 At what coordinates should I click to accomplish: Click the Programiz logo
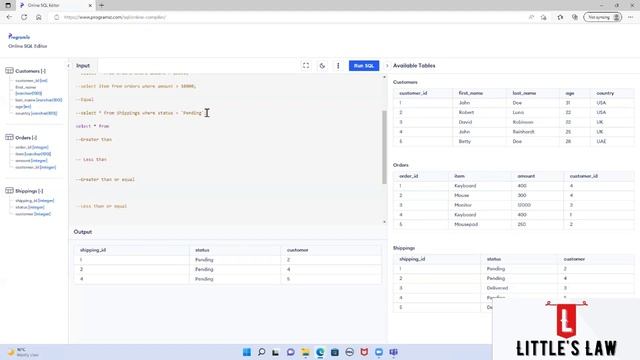pyautogui.click(x=19, y=37)
